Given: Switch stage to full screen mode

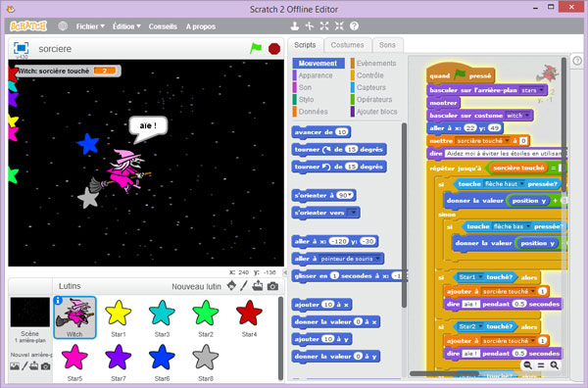Looking at the screenshot, I should [21, 48].
